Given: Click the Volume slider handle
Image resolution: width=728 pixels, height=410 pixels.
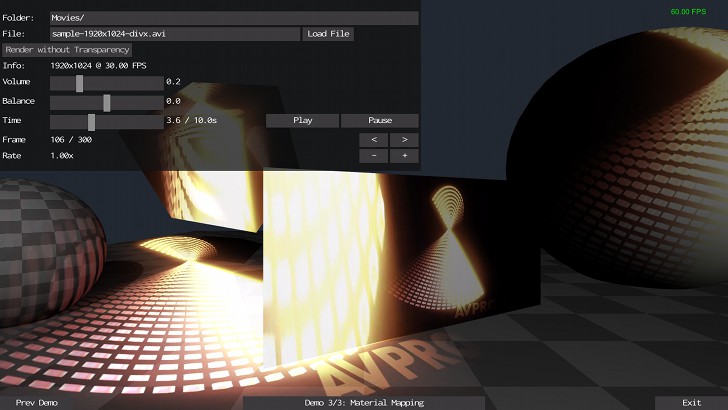Looking at the screenshot, I should (79, 84).
